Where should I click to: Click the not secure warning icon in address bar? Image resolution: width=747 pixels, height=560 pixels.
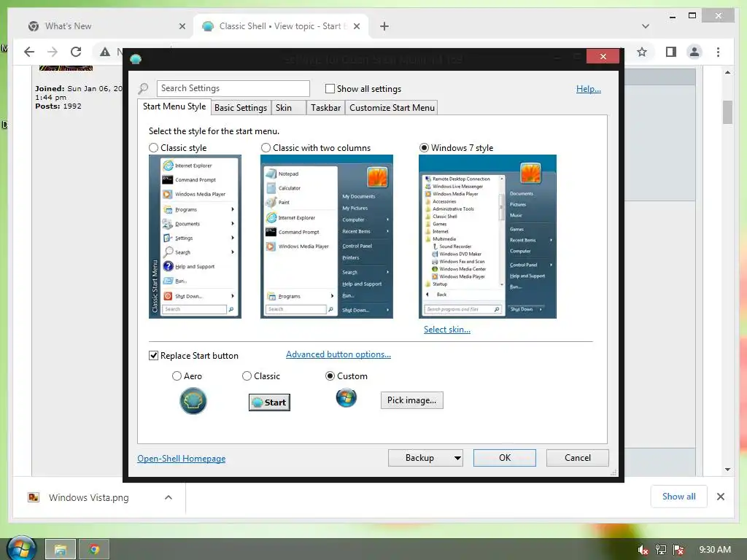(x=105, y=52)
